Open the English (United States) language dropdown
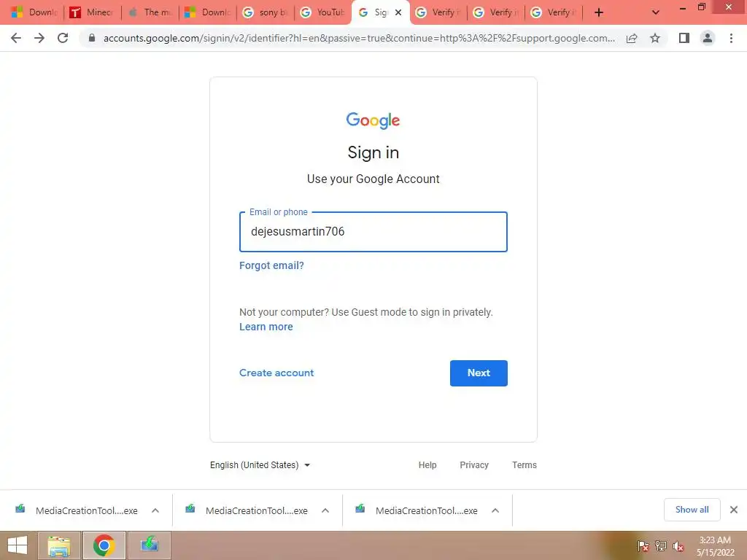Image resolution: width=747 pixels, height=560 pixels. click(260, 464)
